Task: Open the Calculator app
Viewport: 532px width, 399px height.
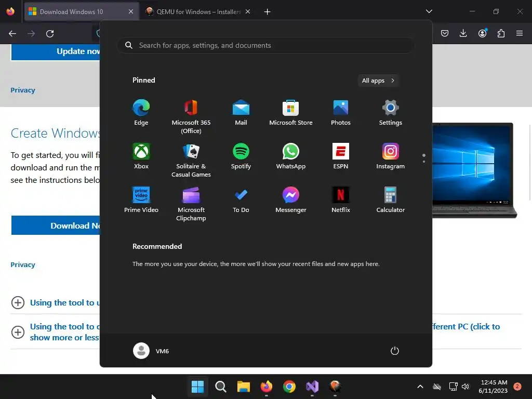Action: (x=391, y=200)
